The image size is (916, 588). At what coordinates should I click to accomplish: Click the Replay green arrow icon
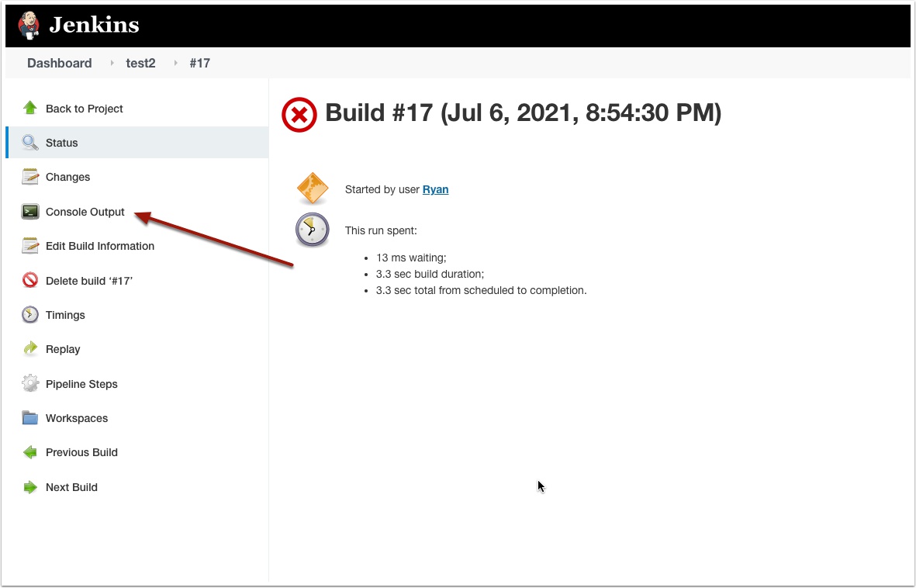tap(29, 349)
